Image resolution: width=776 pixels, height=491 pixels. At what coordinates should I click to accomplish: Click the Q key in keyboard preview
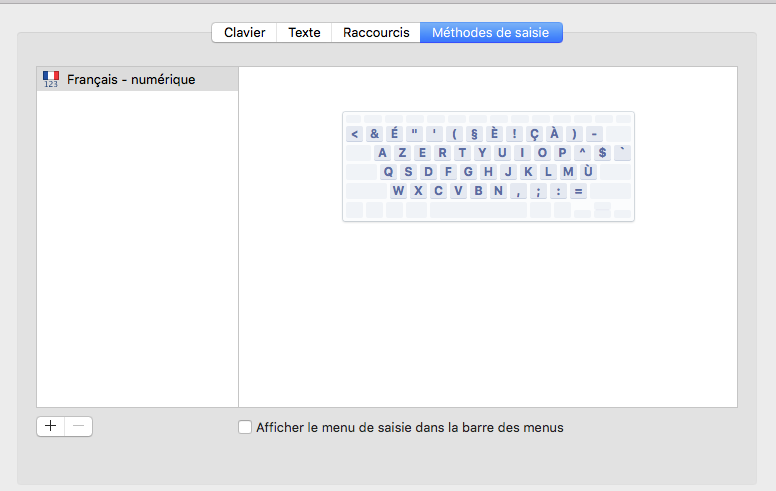click(389, 172)
